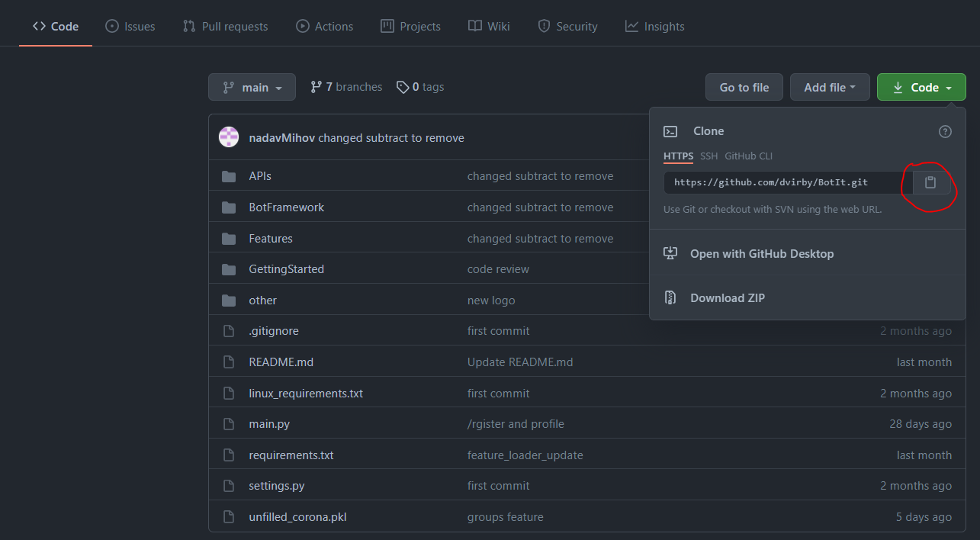The height and width of the screenshot is (540, 980).
Task: Click the README.md file icon
Action: coord(228,362)
